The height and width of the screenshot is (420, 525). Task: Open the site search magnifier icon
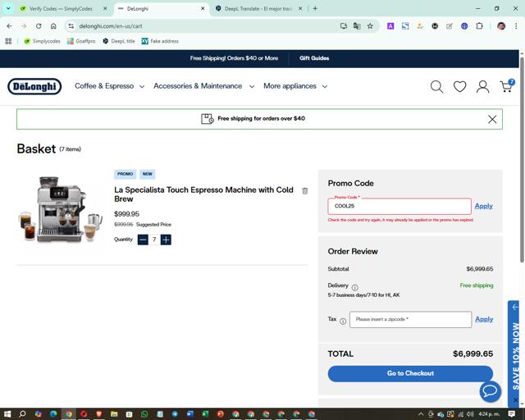click(436, 86)
